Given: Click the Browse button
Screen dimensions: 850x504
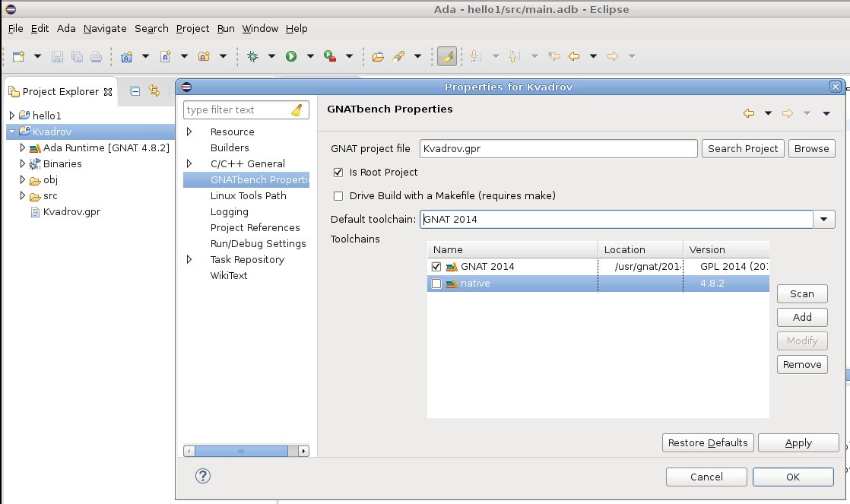Looking at the screenshot, I should pos(811,148).
